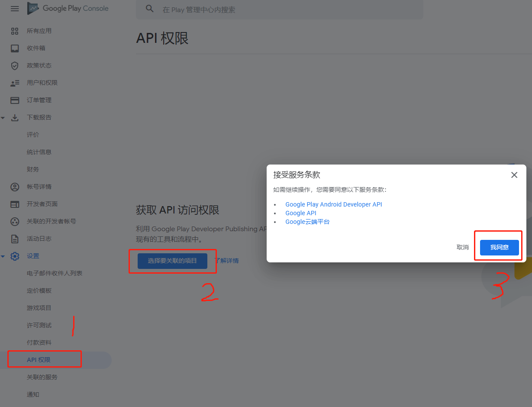532x407 pixels.
Task: Select the 用户和权限 sidebar icon
Action: pos(15,83)
